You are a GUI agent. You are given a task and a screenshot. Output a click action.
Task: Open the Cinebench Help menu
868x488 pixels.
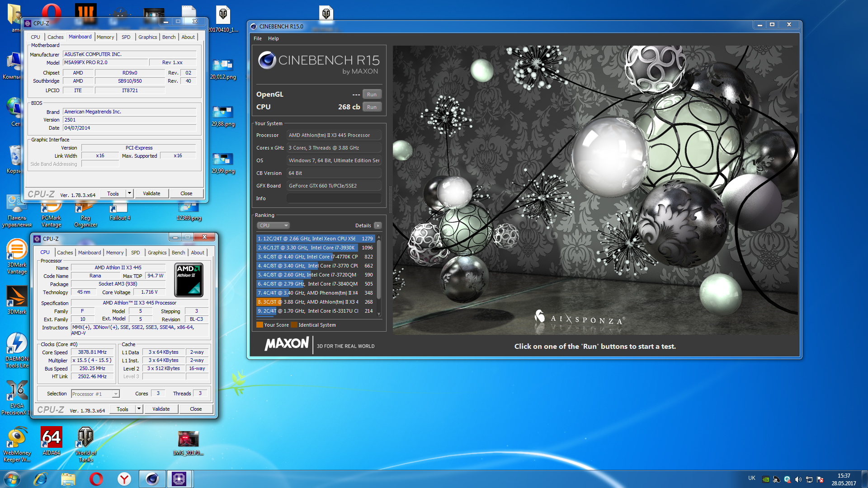(x=274, y=38)
